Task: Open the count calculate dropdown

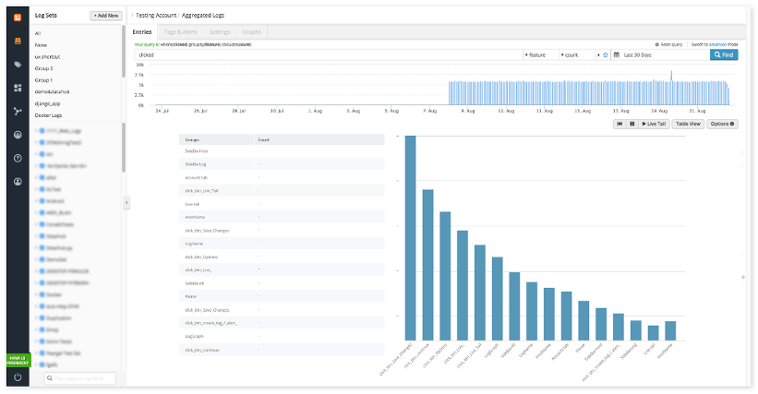Action: point(577,55)
